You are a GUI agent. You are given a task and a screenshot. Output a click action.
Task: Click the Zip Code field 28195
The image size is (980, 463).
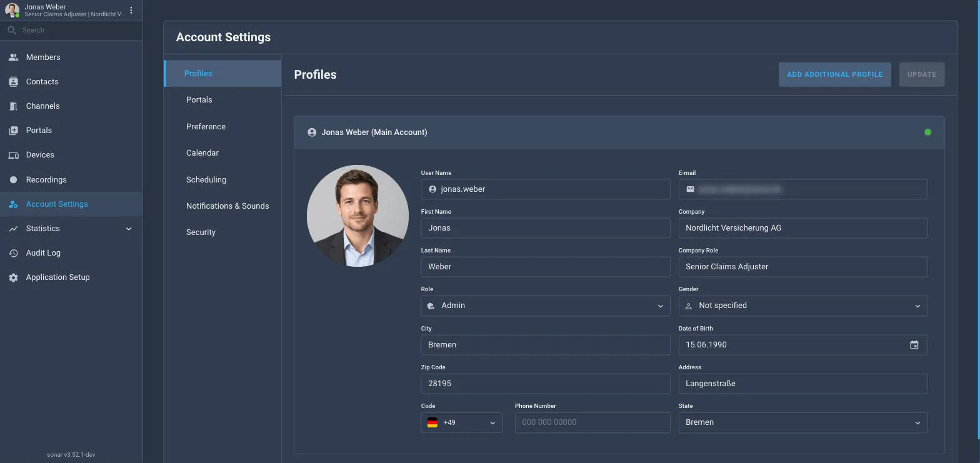tap(546, 384)
